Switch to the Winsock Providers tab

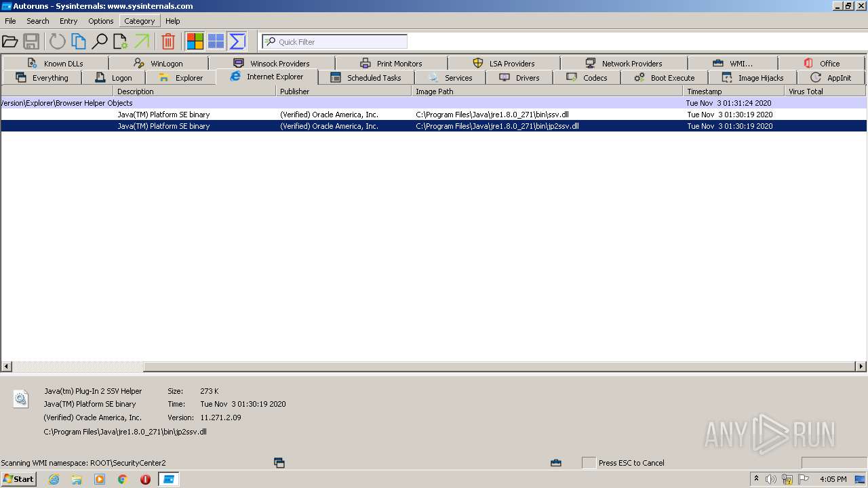tap(272, 63)
